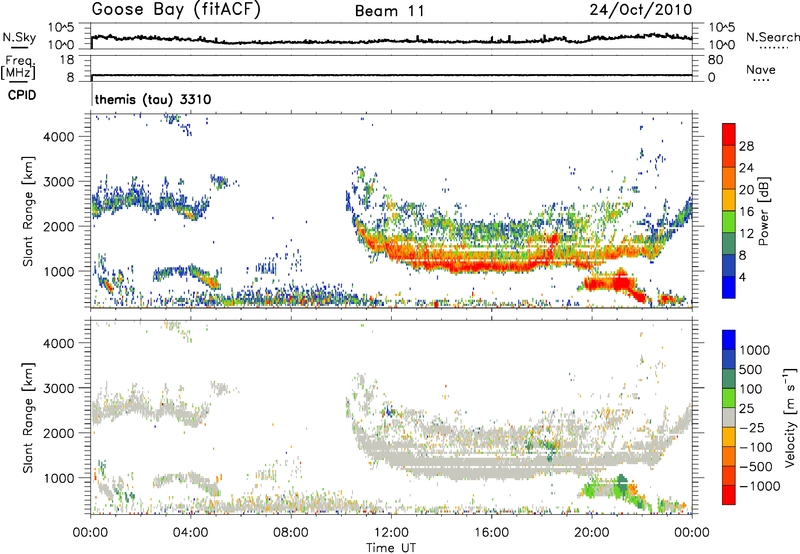Pick the dark green 100–500 velocity swatch
The height and width of the screenshot is (554, 800).
(729, 378)
